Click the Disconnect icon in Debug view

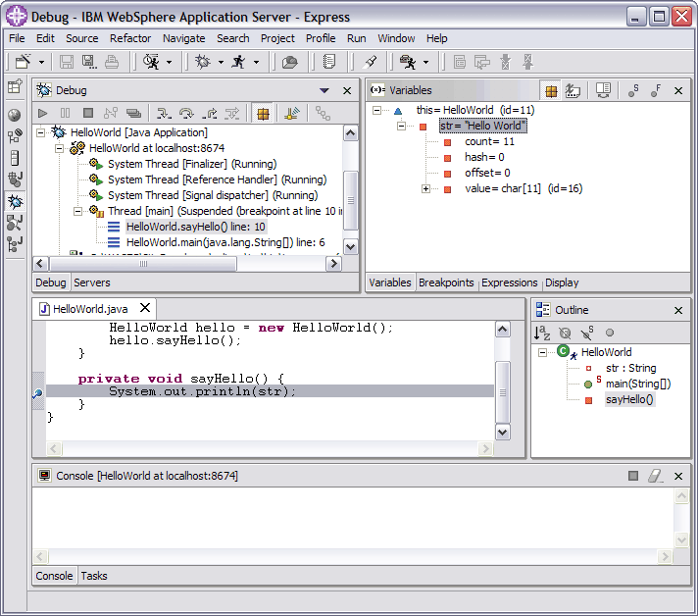click(111, 113)
